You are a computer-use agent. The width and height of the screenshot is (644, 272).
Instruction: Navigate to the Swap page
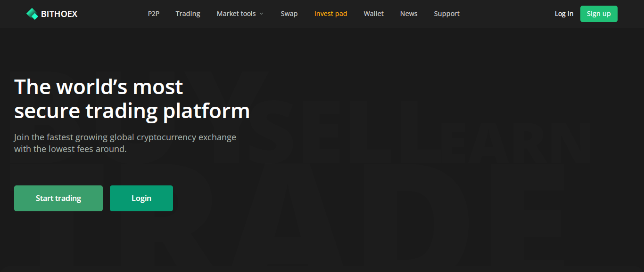click(289, 14)
